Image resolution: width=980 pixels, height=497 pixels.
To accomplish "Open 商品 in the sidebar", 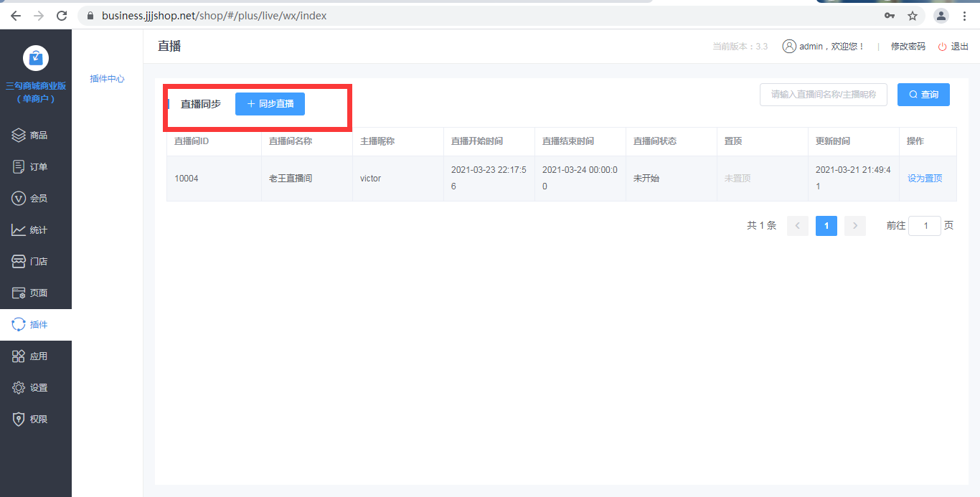I will click(x=36, y=135).
